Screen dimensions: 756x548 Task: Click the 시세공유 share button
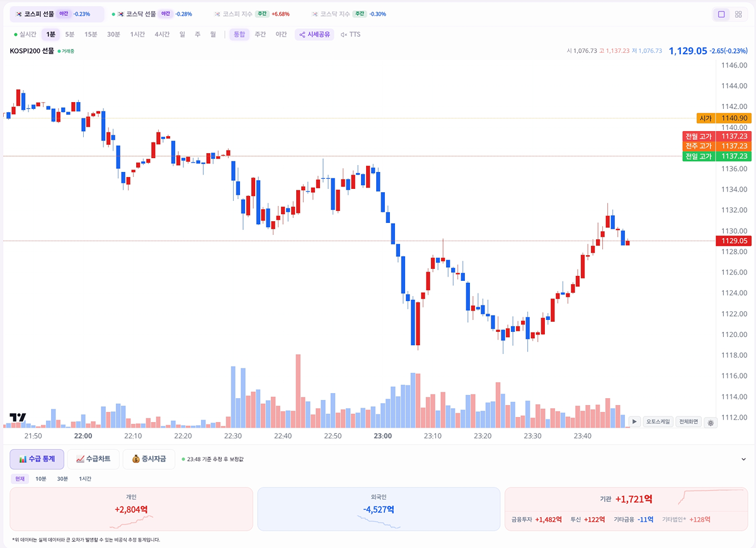click(314, 35)
